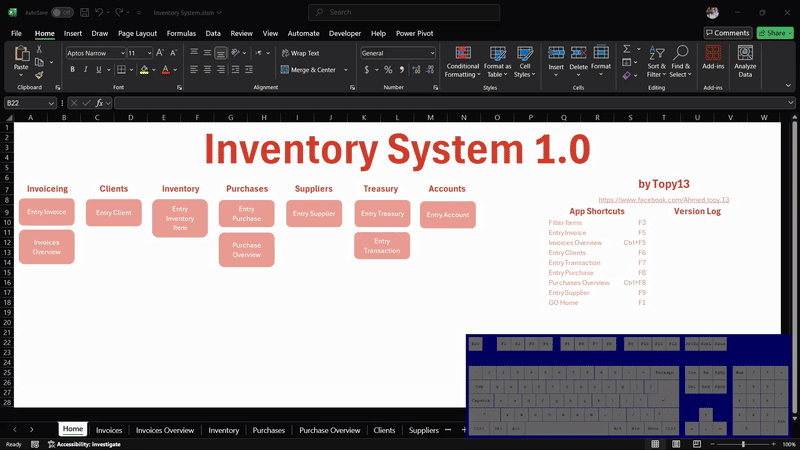Switch to Page Layout view icon
Screen dimensions: 800x450
click(676, 444)
